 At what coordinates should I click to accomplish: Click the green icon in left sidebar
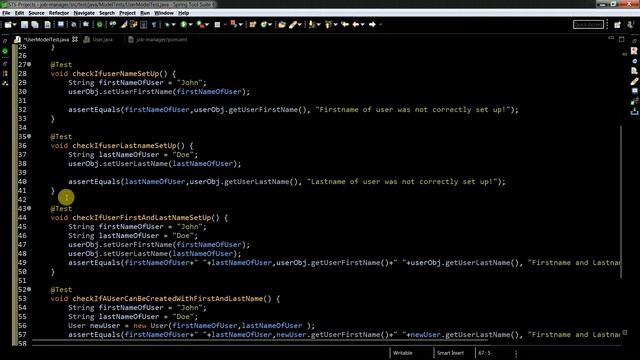pyautogui.click(x=5, y=51)
